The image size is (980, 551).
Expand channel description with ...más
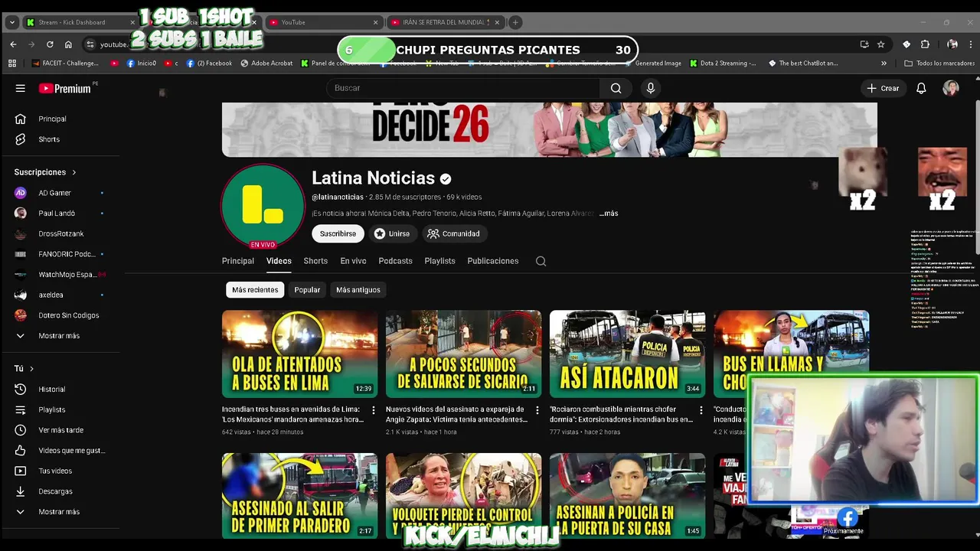[608, 214]
